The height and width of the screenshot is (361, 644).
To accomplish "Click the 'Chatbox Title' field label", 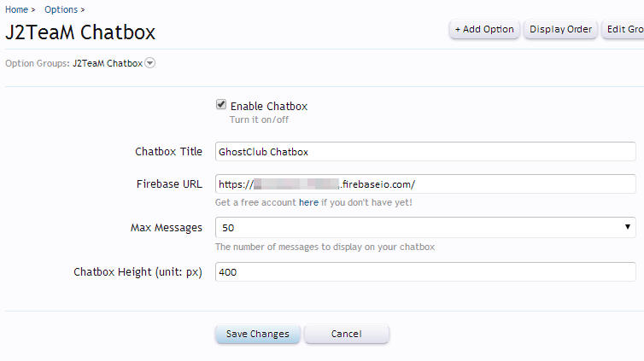I will 168,152.
